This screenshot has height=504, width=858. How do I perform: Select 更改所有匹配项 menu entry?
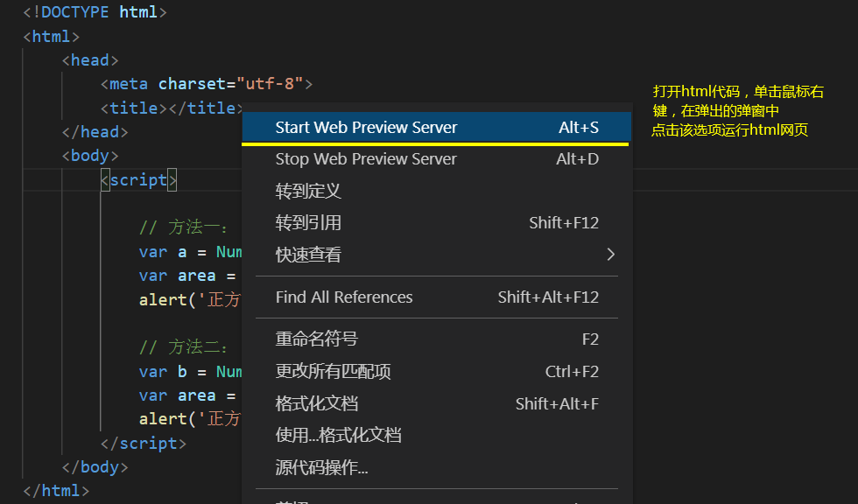[x=333, y=372]
